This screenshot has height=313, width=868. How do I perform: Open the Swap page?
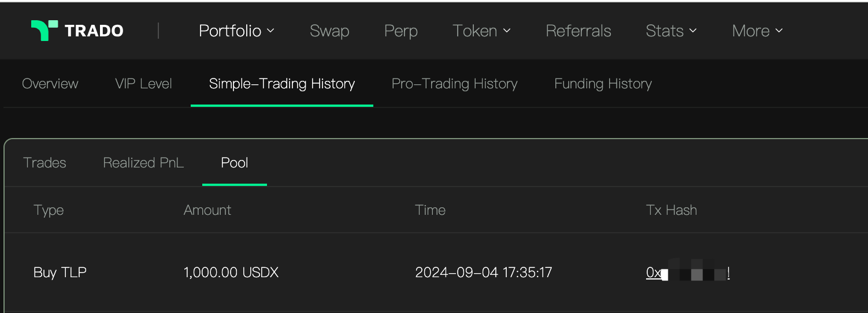(329, 31)
